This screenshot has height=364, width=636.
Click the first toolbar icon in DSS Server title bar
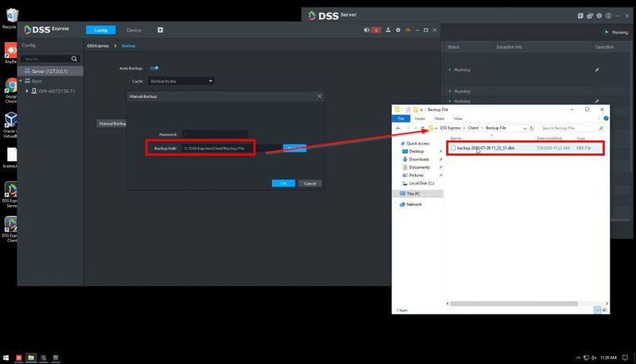click(580, 16)
